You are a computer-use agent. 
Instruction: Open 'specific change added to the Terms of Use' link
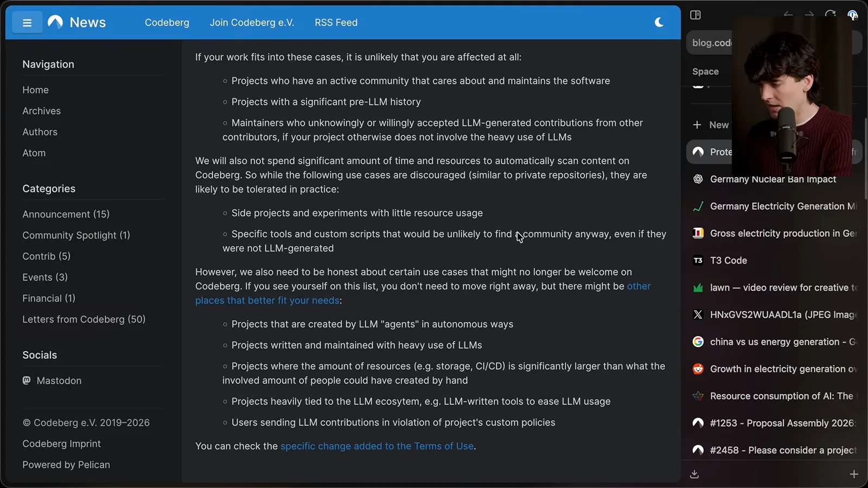[377, 446]
